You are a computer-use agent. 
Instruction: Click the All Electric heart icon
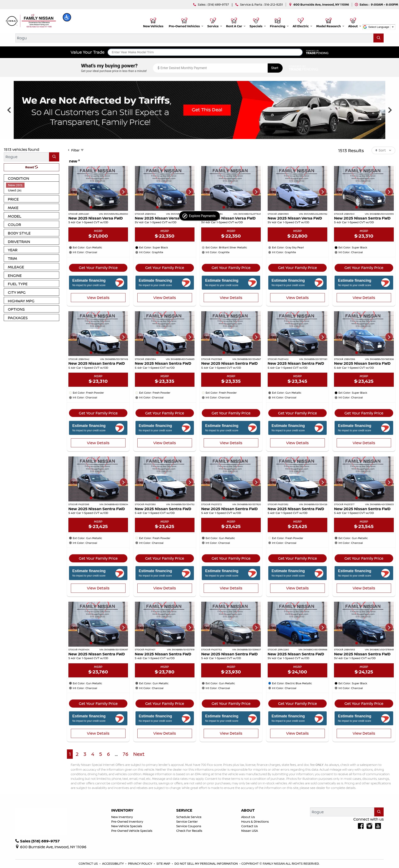tap(301, 21)
